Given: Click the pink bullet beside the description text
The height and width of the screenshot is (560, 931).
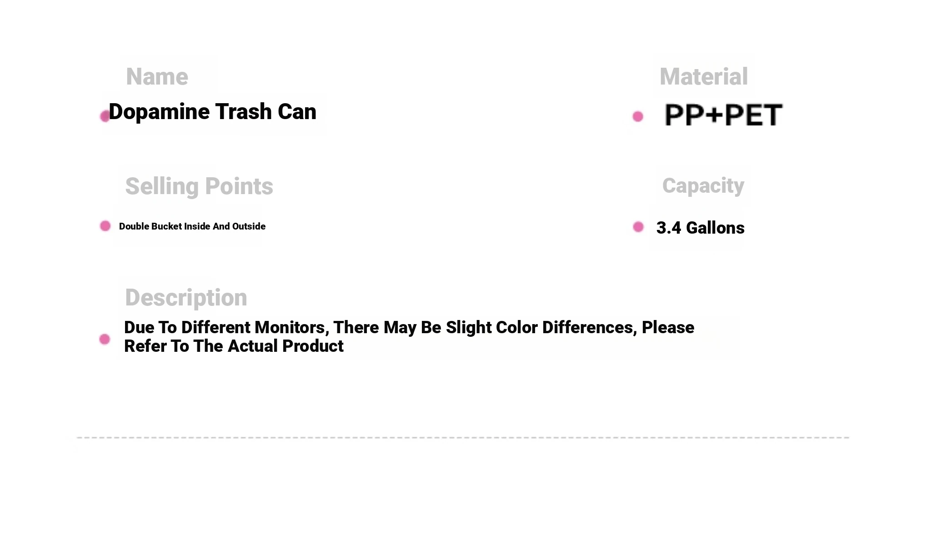Looking at the screenshot, I should pos(105,339).
